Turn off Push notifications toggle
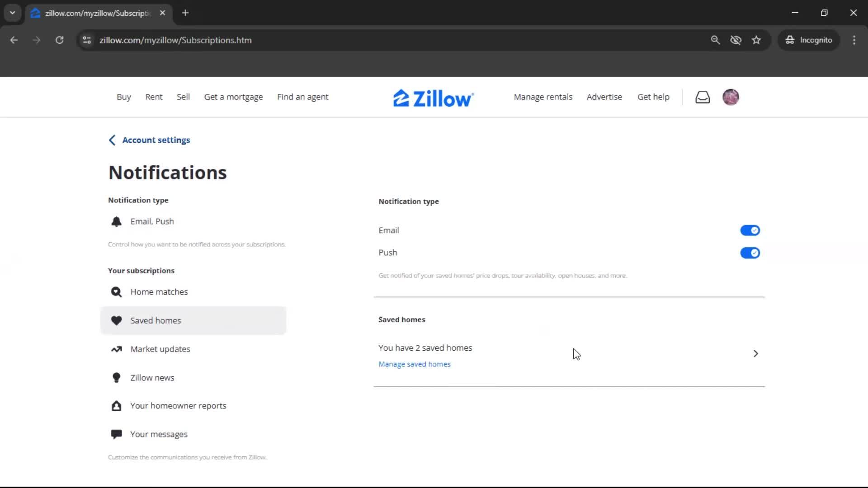This screenshot has height=488, width=868. click(x=750, y=253)
